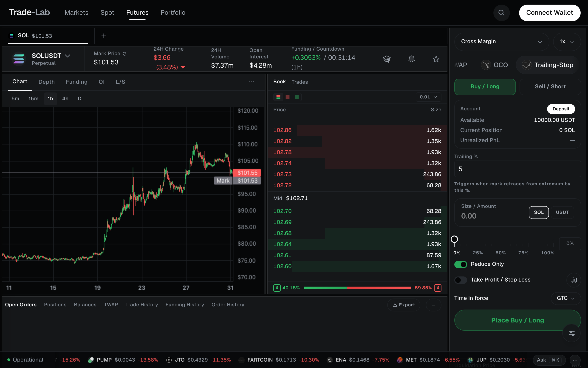Open the GTC time in force dropdown

(x=565, y=298)
